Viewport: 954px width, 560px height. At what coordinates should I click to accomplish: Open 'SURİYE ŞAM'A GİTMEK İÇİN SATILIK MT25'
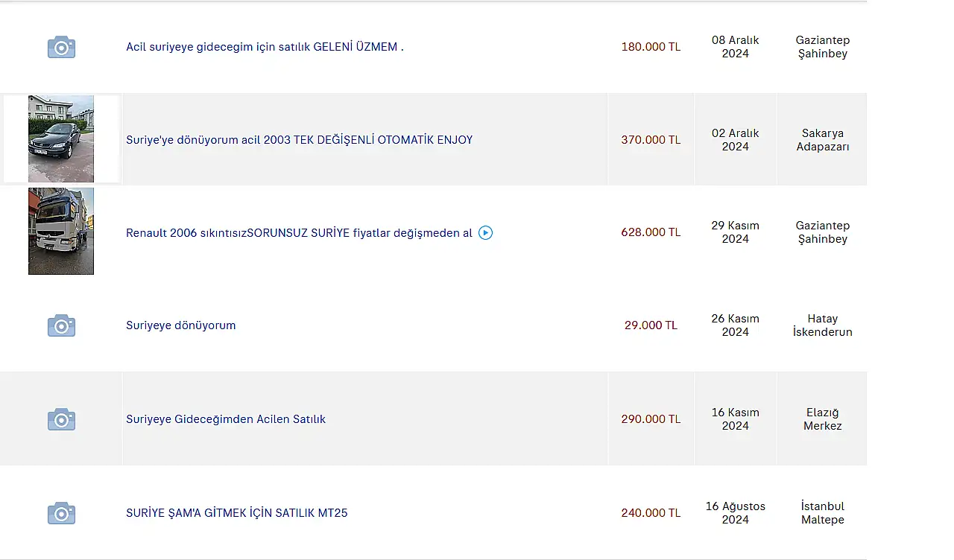[x=236, y=513]
